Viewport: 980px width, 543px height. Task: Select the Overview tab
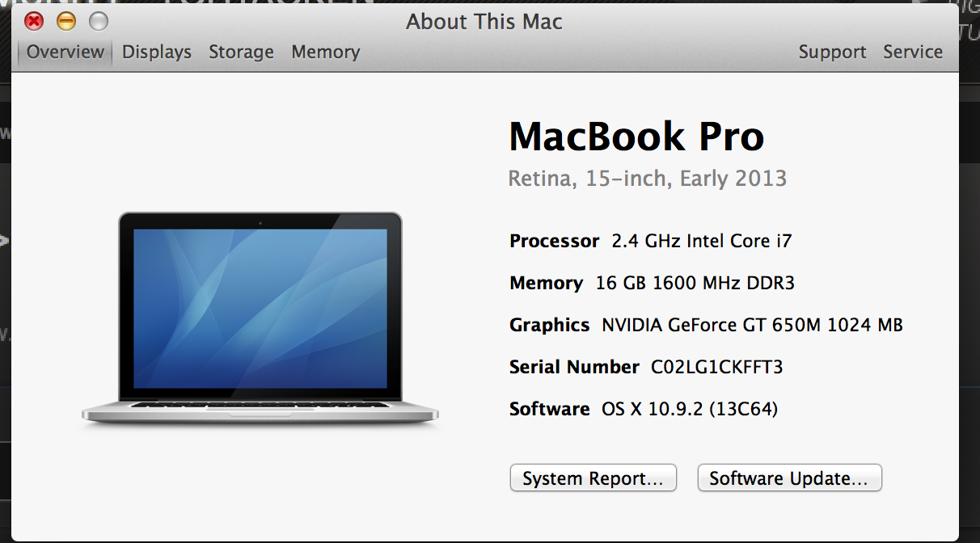tap(65, 53)
